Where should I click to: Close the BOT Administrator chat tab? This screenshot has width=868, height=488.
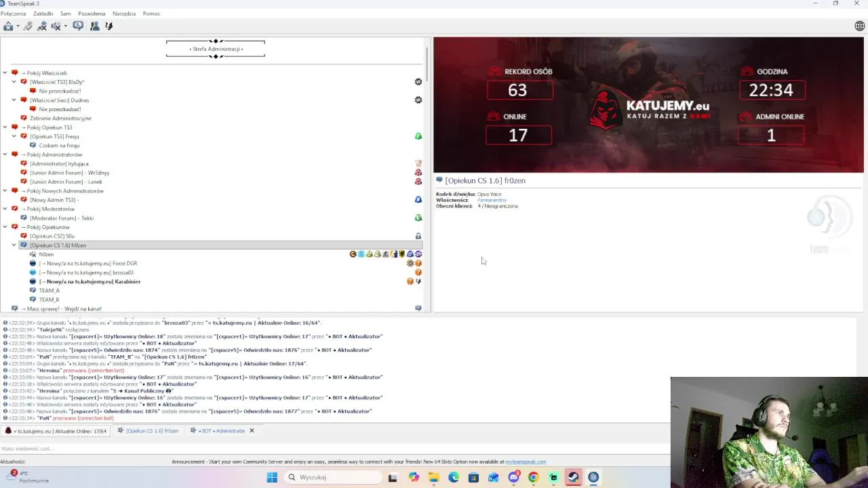click(252, 431)
